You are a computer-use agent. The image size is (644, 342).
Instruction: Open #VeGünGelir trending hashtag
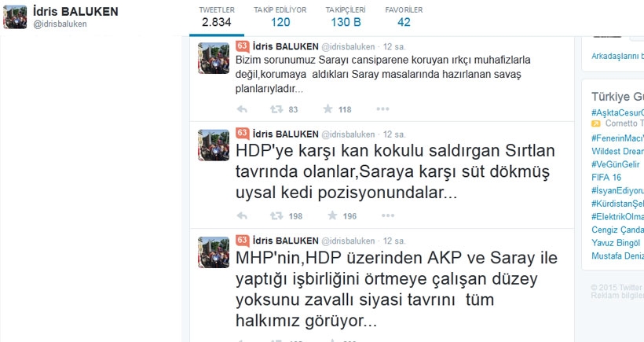click(616, 164)
